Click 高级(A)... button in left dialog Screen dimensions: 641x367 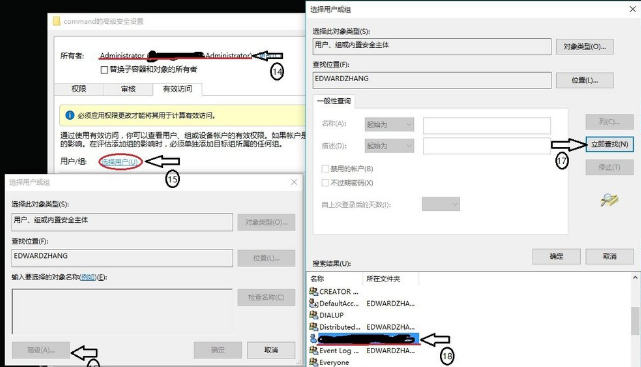click(x=41, y=350)
